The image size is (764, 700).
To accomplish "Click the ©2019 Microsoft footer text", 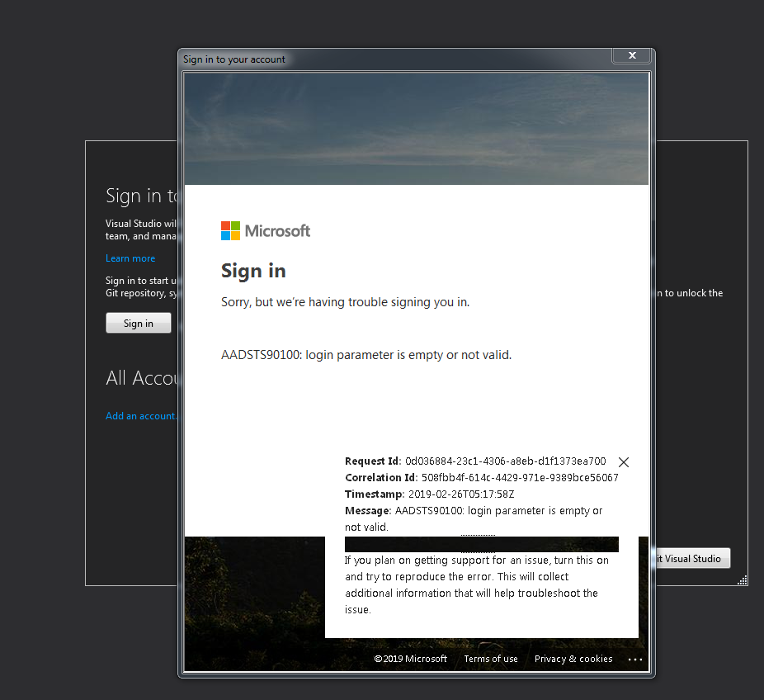I will point(410,659).
